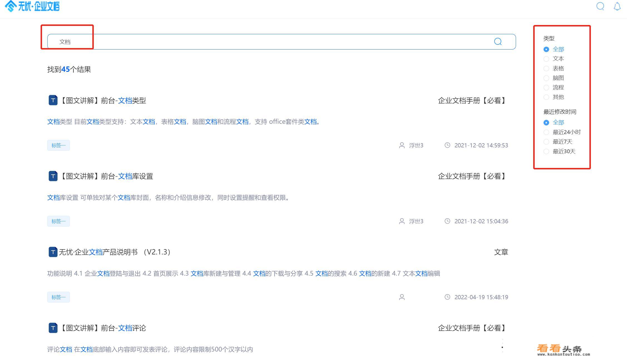Click user icon next to 浮世3 at 14:59:53
This screenshot has width=627, height=364.
click(402, 145)
